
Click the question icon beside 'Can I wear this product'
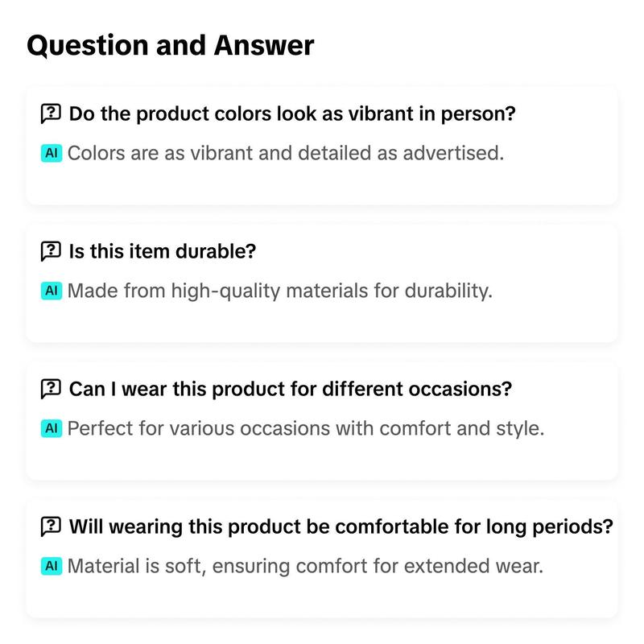point(51,389)
